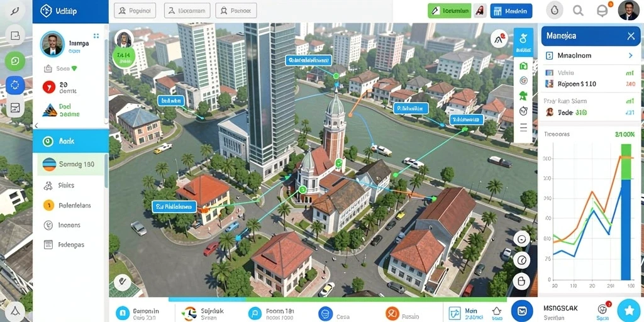
Task: Expand the 'Seaa' green dropdown arrow
Action: (74, 69)
